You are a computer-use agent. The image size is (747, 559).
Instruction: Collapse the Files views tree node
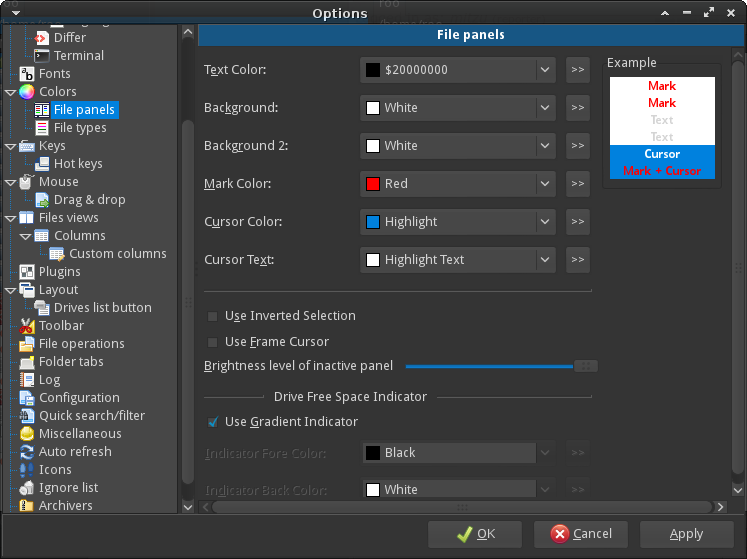click(x=10, y=218)
